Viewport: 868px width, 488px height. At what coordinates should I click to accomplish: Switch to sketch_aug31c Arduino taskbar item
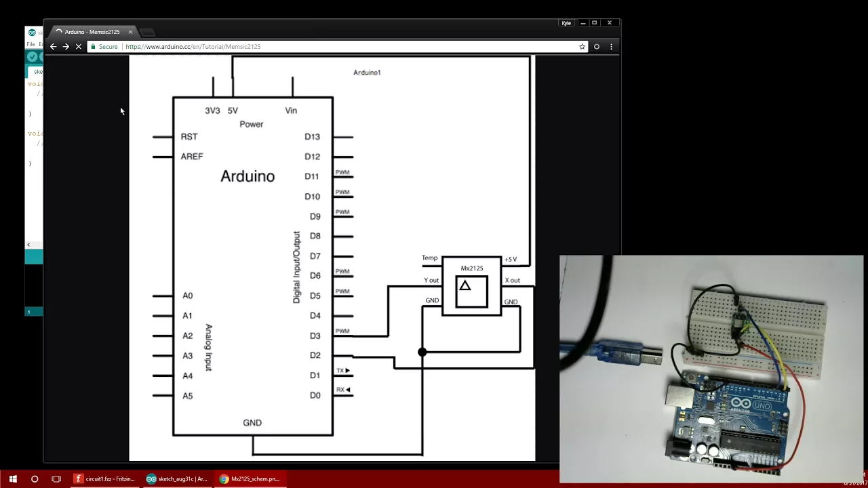178,479
